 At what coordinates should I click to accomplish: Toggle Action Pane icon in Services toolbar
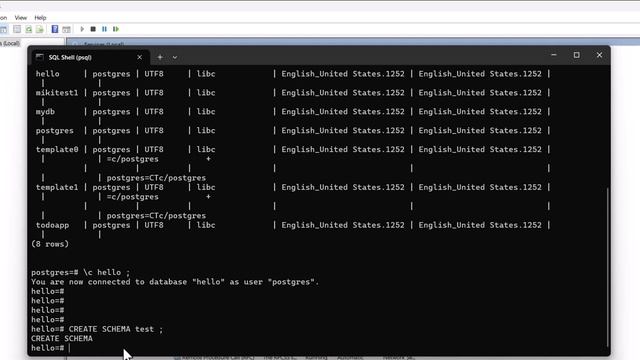coord(66,29)
